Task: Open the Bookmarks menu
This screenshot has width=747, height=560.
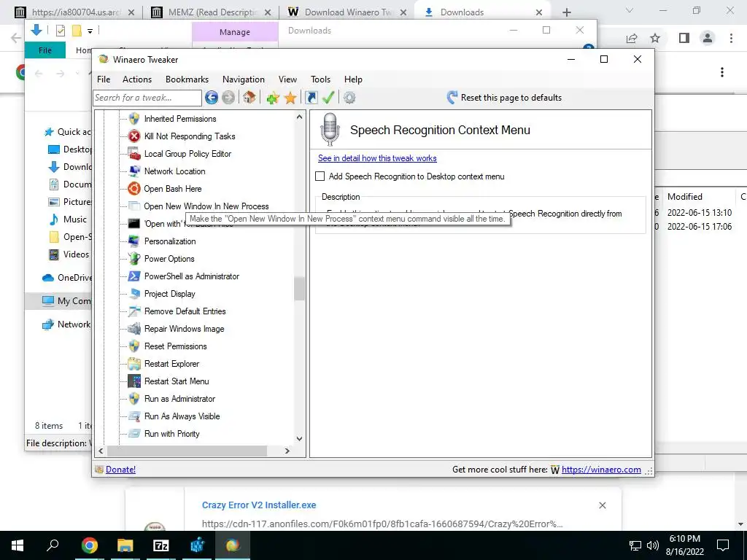Action: [x=187, y=79]
